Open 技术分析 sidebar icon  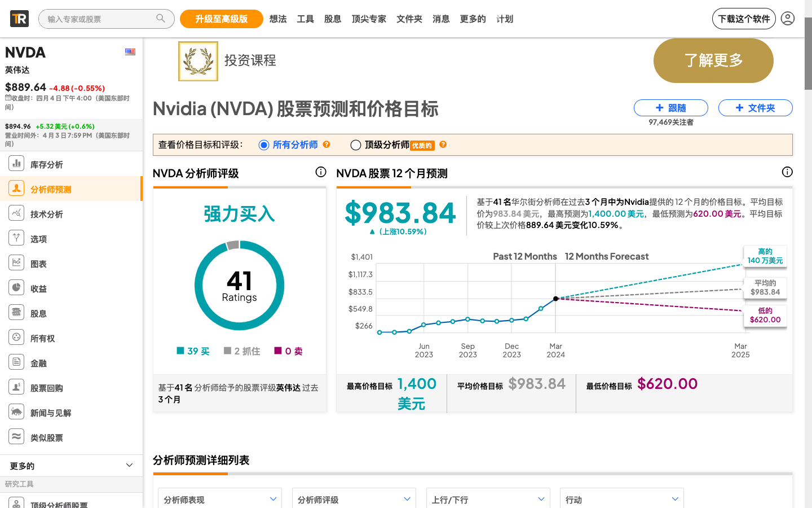tap(16, 213)
